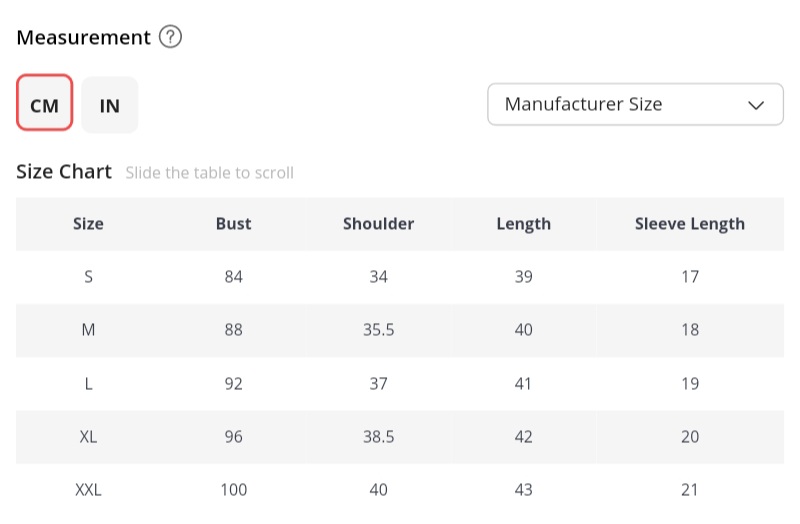The image size is (800, 524).
Task: Click the Bust column header
Action: pos(234,224)
